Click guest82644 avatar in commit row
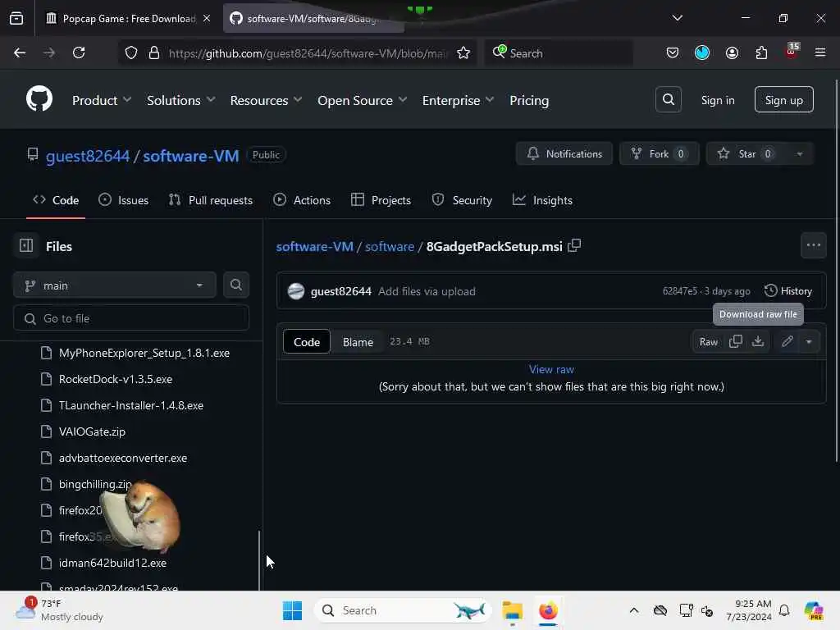840x630 pixels. (x=295, y=291)
